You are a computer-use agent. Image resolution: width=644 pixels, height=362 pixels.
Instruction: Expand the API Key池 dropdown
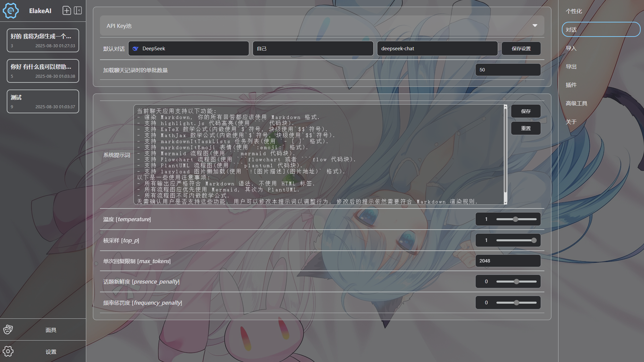click(x=535, y=26)
